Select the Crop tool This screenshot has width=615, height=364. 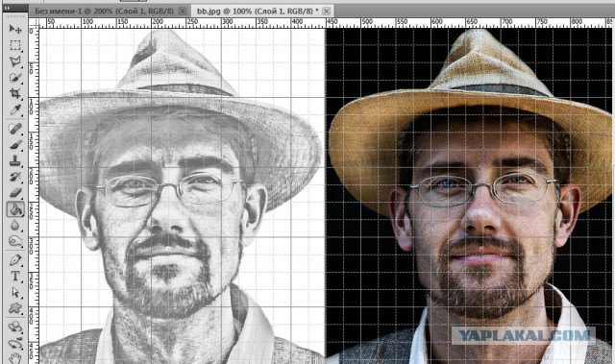click(15, 94)
